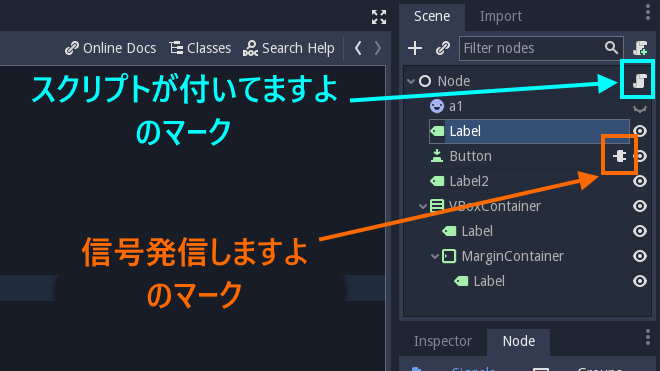Image resolution: width=660 pixels, height=371 pixels.
Task: Select the VBoxContainer node
Action: [495, 206]
